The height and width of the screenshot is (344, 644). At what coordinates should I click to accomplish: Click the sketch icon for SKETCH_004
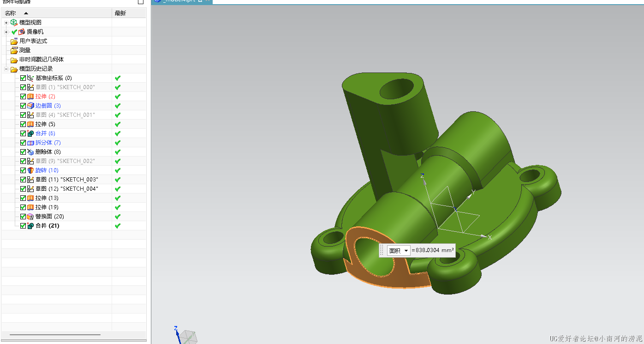[30, 189]
